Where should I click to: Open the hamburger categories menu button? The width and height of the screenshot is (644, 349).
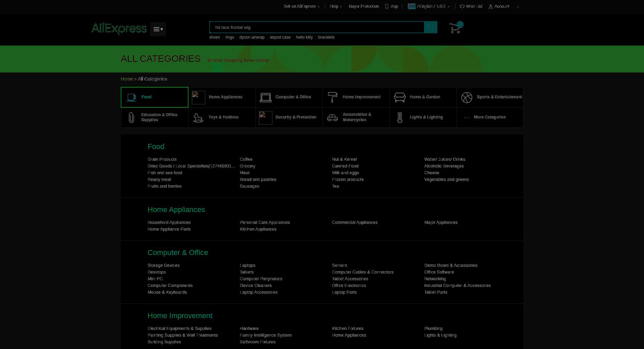click(158, 29)
